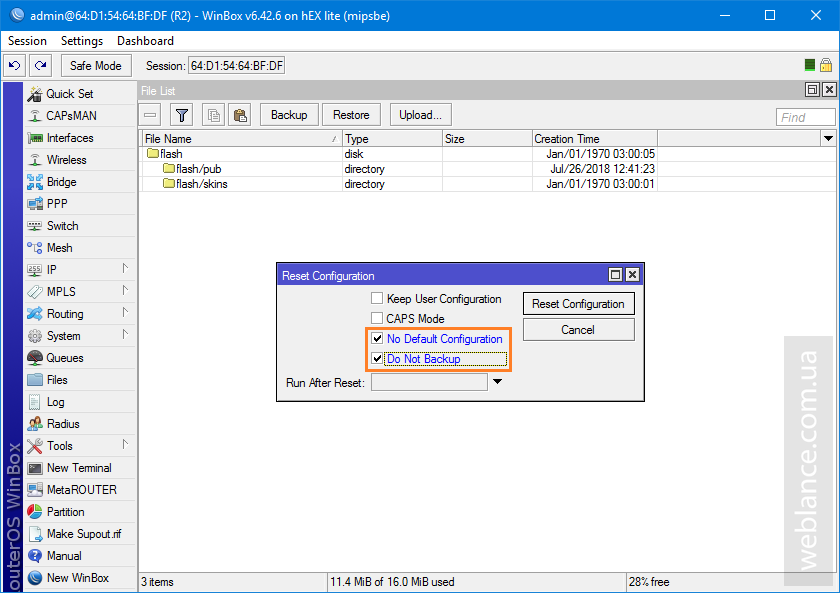Maximize the File List window

pos(813,90)
